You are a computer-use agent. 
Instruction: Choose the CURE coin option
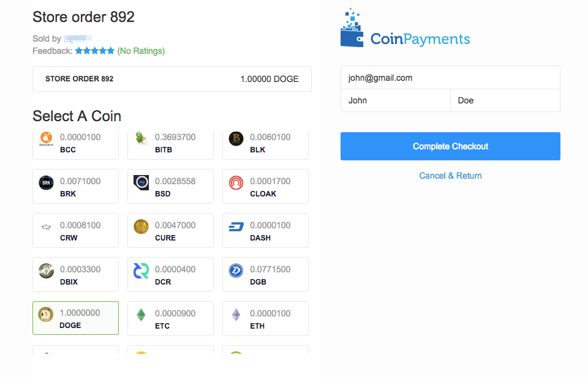click(170, 231)
